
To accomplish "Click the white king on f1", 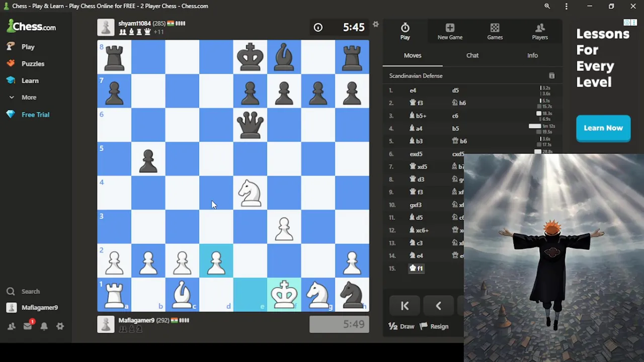I will pyautogui.click(x=284, y=295).
